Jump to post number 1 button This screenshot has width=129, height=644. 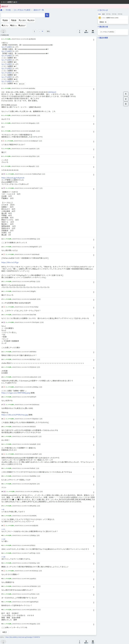34,31
